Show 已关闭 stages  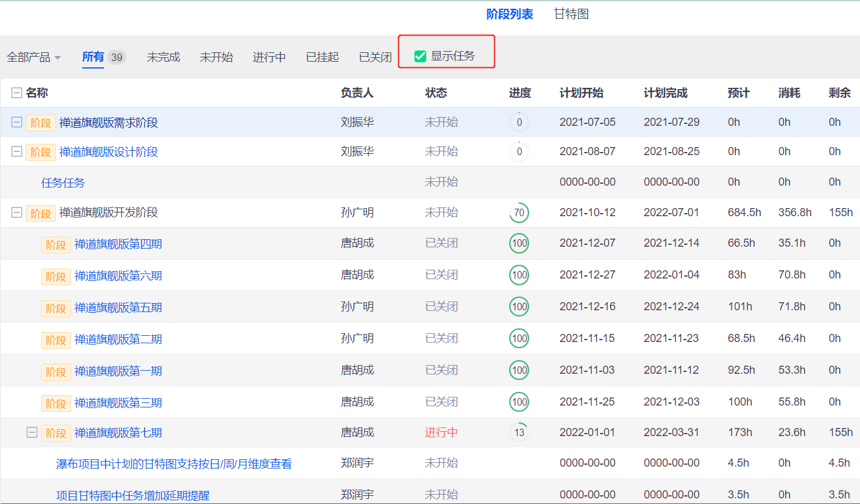coord(375,57)
